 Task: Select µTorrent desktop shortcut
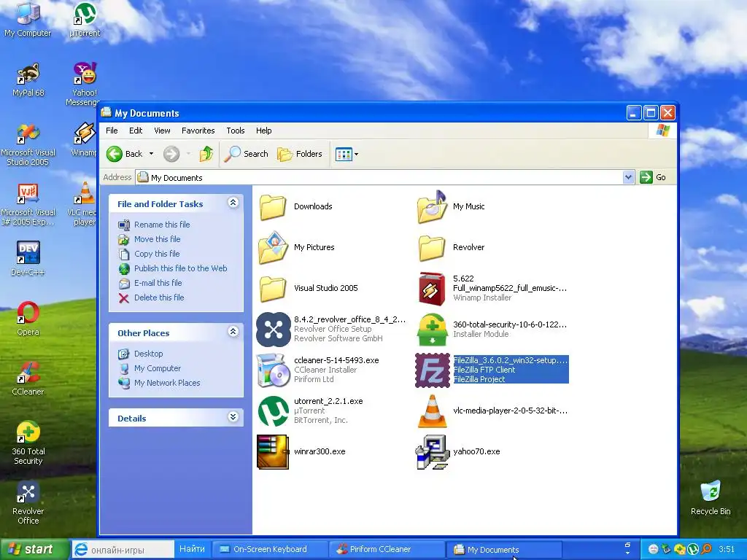tap(85, 19)
